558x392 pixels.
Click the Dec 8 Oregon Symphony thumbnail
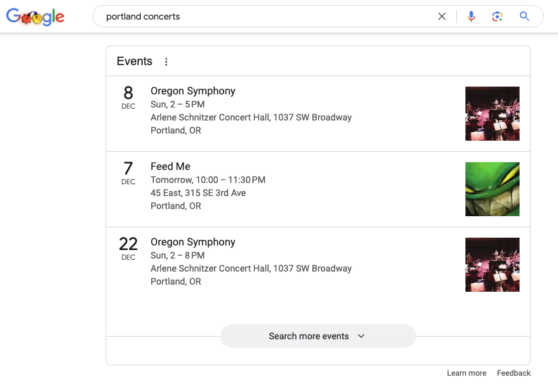click(492, 114)
